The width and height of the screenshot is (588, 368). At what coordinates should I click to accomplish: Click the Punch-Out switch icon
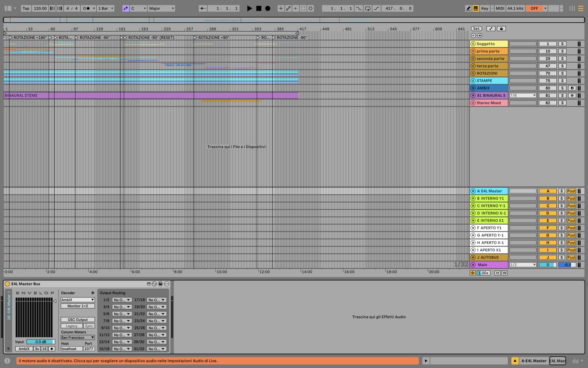pos(377,8)
